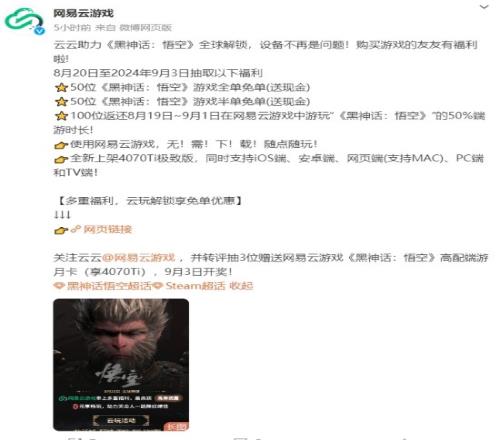Click the diamond icon before 黑神话悟空超话
The height and width of the screenshot is (440, 500).
click(59, 286)
